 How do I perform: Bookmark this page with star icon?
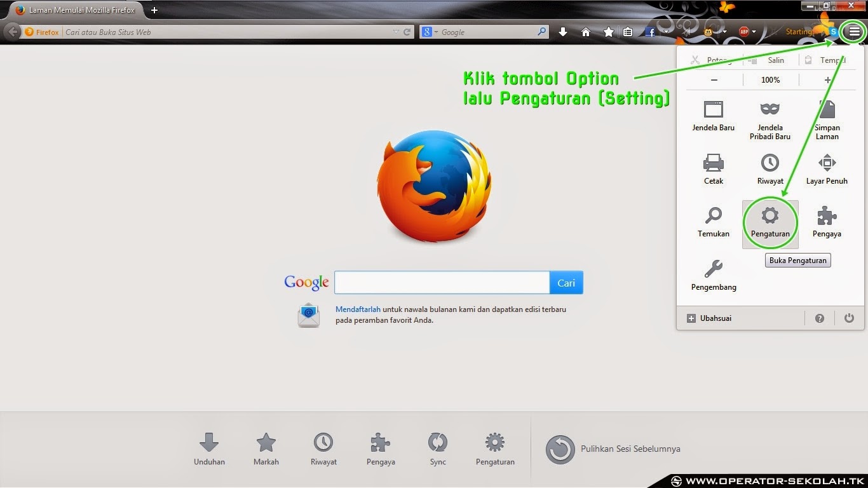(x=608, y=32)
